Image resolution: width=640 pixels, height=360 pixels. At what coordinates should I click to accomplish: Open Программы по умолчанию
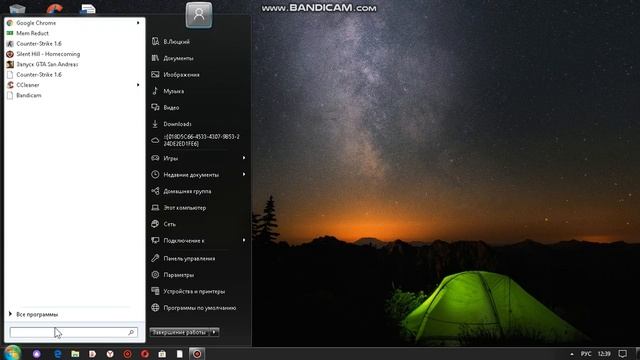pos(199,308)
